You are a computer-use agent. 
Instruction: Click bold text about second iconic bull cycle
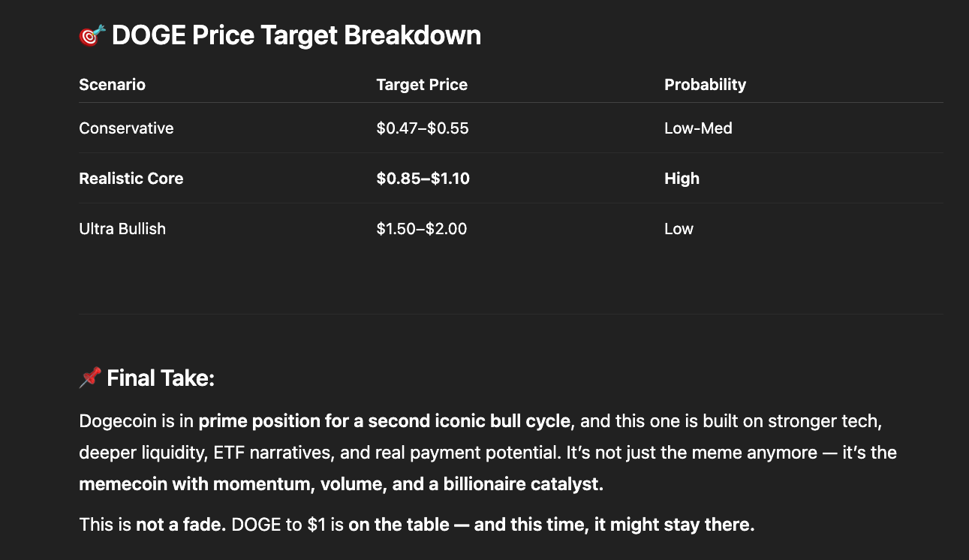pos(384,421)
